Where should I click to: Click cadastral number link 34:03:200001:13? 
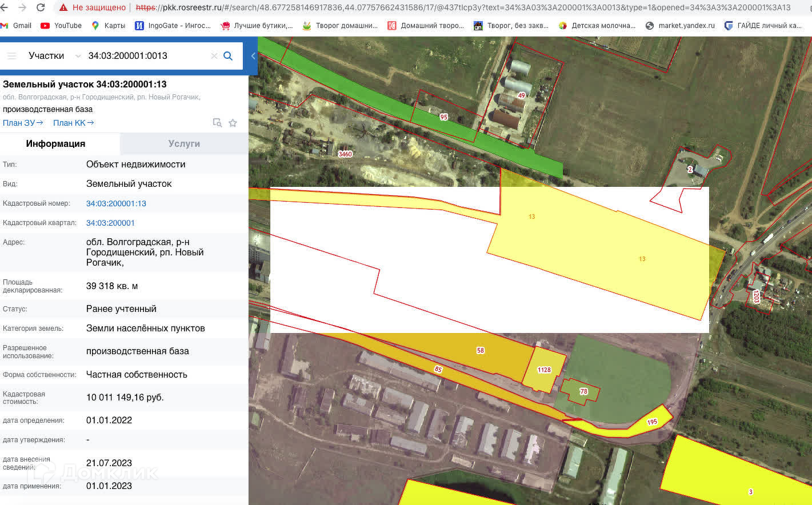[116, 203]
